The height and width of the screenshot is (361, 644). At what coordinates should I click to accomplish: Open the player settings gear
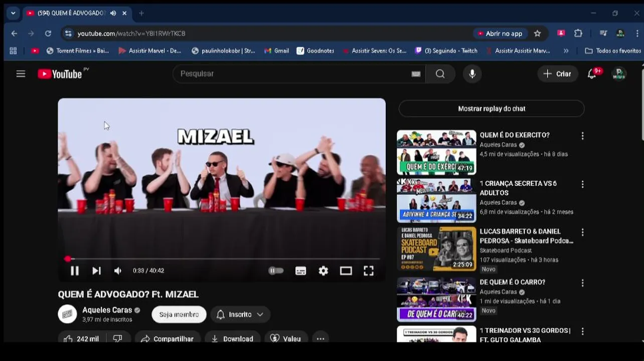(323, 271)
